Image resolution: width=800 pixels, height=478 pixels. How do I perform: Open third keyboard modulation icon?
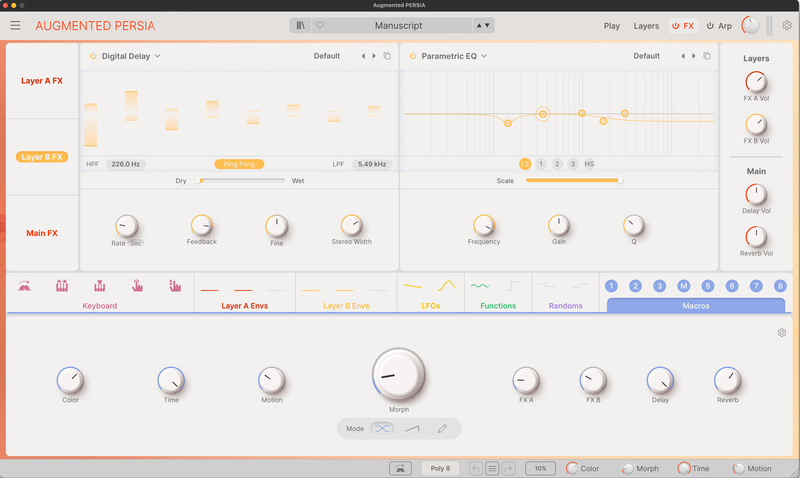[99, 286]
